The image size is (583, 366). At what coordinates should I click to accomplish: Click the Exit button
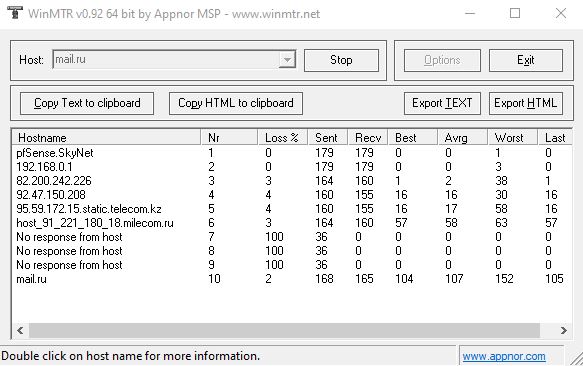point(526,60)
